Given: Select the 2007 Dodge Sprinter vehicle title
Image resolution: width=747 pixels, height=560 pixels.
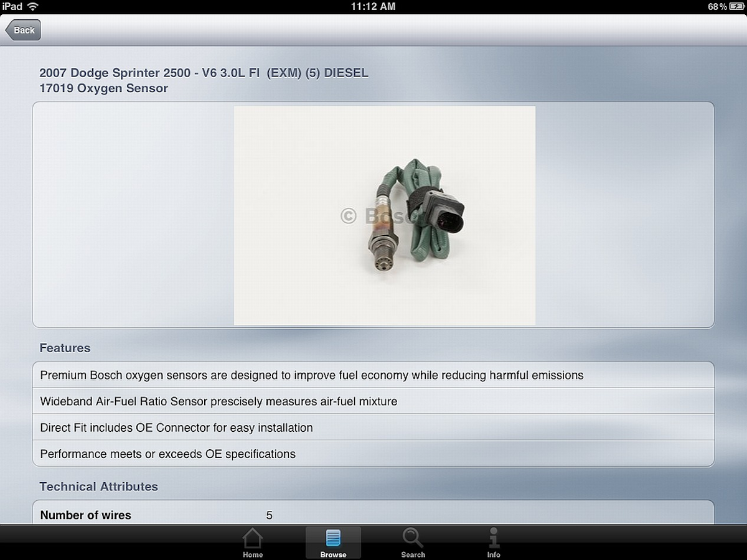Looking at the screenshot, I should point(204,73).
